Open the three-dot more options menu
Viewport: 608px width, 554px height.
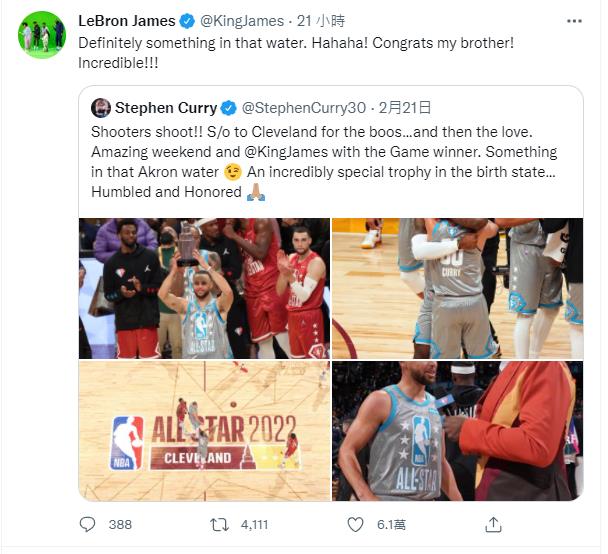tap(572, 21)
